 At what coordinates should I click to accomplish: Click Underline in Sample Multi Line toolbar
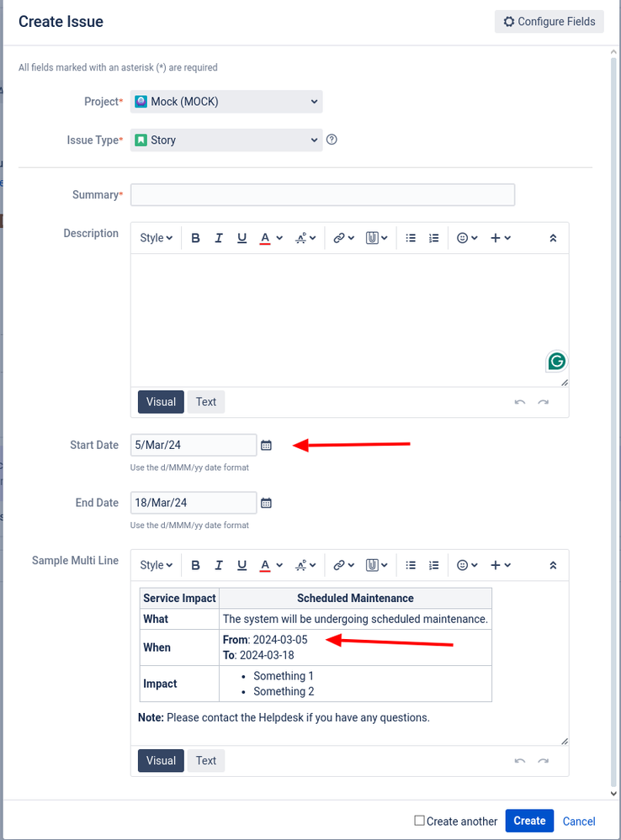(241, 565)
